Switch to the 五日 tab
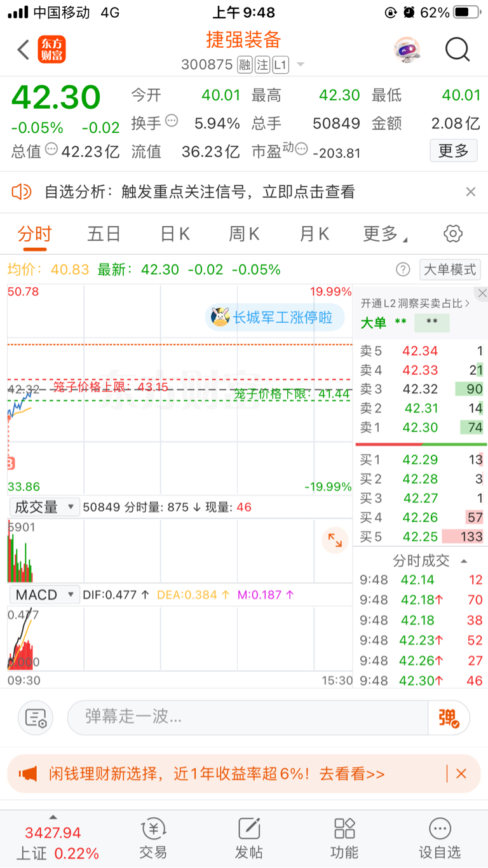 tap(104, 234)
